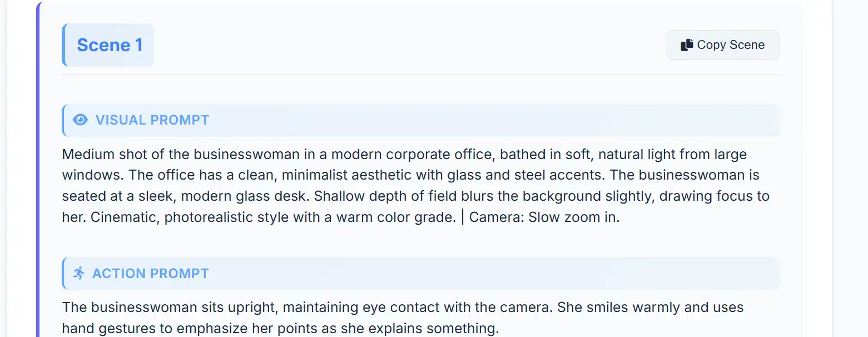868x337 pixels.
Task: Expand the VISUAL PROMPT section header
Action: point(421,120)
